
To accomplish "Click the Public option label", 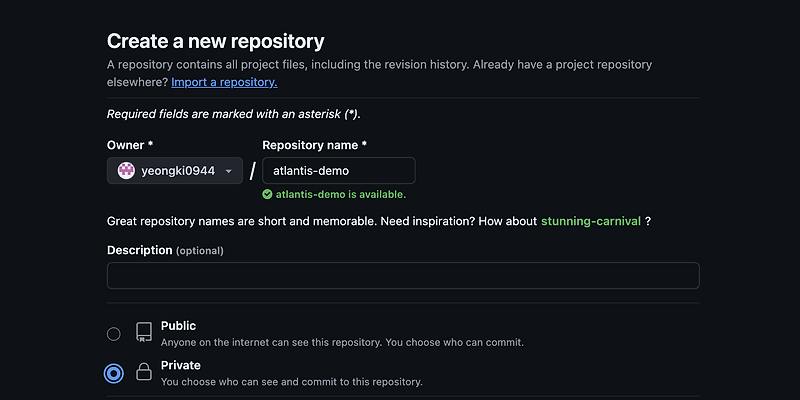I will click(x=178, y=326).
